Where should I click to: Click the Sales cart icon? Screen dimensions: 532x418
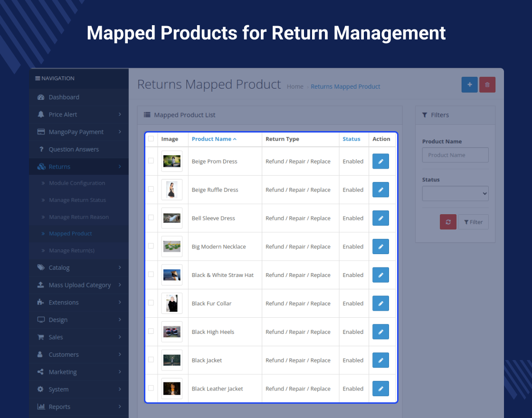[41, 337]
